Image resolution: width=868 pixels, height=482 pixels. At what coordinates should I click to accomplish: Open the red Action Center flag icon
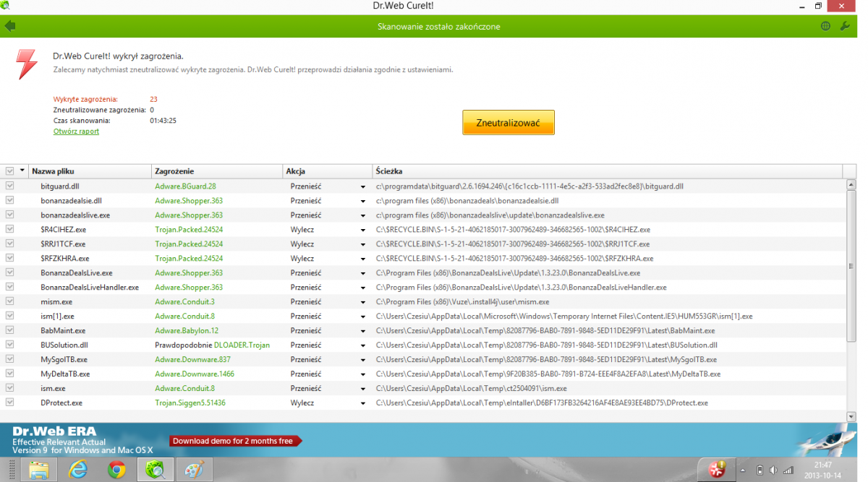[x=717, y=470]
